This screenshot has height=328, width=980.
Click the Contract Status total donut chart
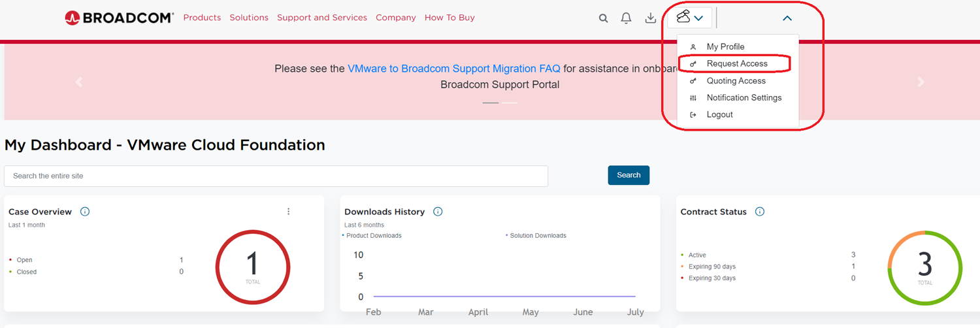pyautogui.click(x=925, y=268)
